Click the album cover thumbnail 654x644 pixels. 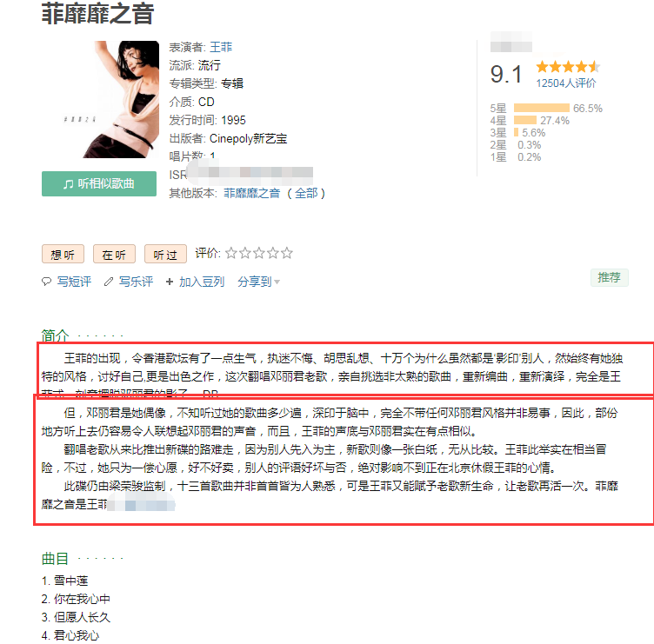(x=121, y=99)
